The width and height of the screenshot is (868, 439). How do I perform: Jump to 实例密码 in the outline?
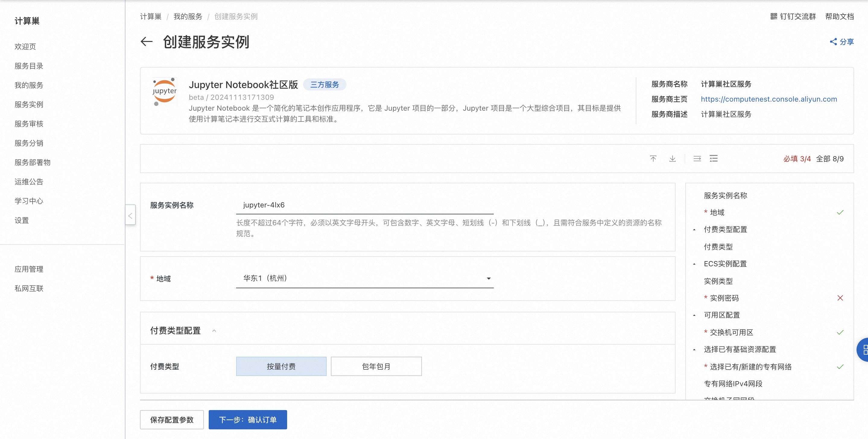click(724, 298)
